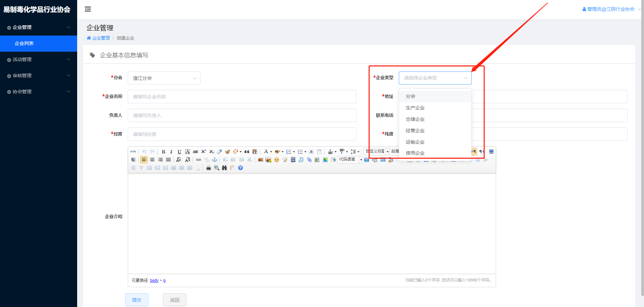Apply italic formatting in editor
Image resolution: width=644 pixels, height=307 pixels.
pos(171,152)
